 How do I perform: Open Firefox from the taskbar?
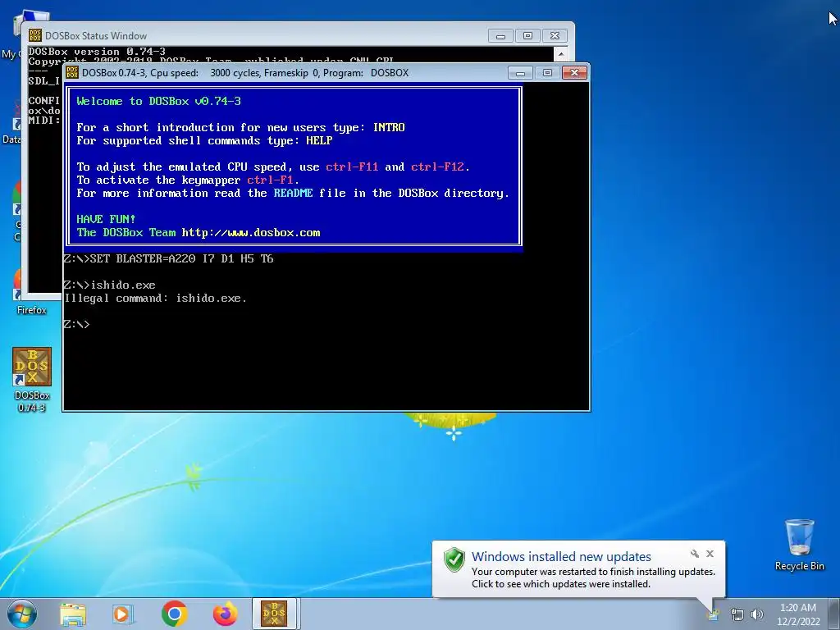point(225,614)
